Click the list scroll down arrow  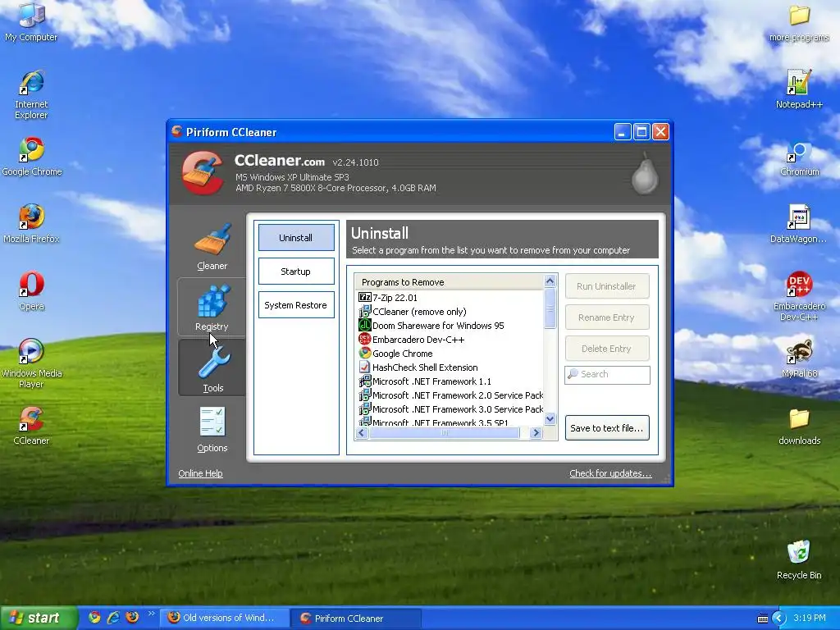550,419
